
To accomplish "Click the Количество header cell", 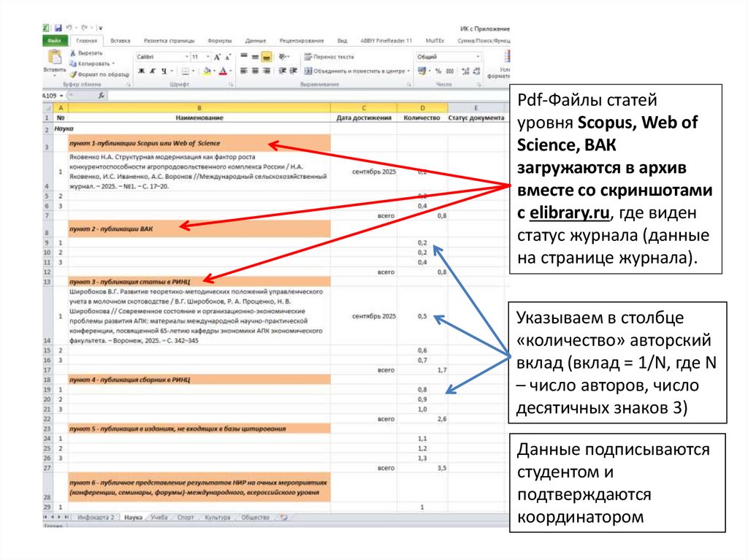I will tap(422, 118).
